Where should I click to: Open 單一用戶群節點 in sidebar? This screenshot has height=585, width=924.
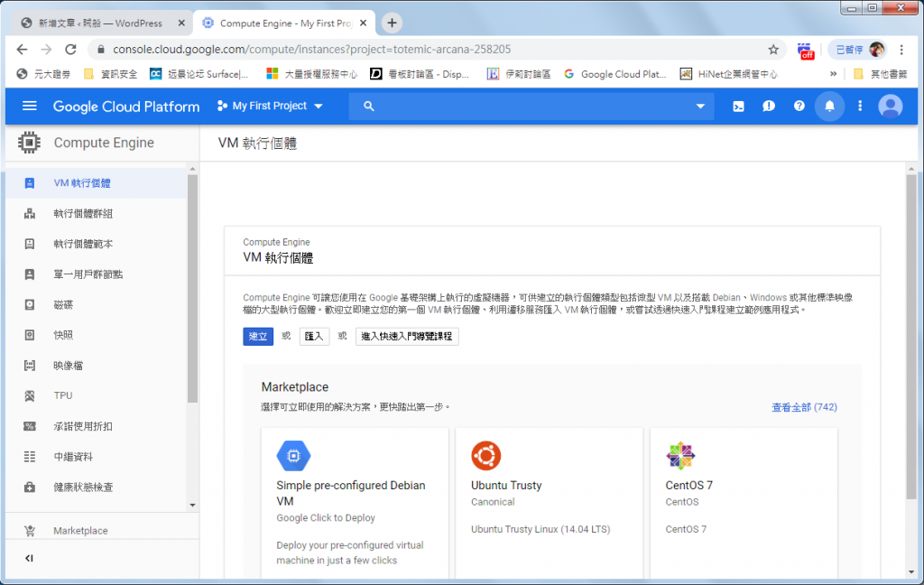pyautogui.click(x=97, y=274)
